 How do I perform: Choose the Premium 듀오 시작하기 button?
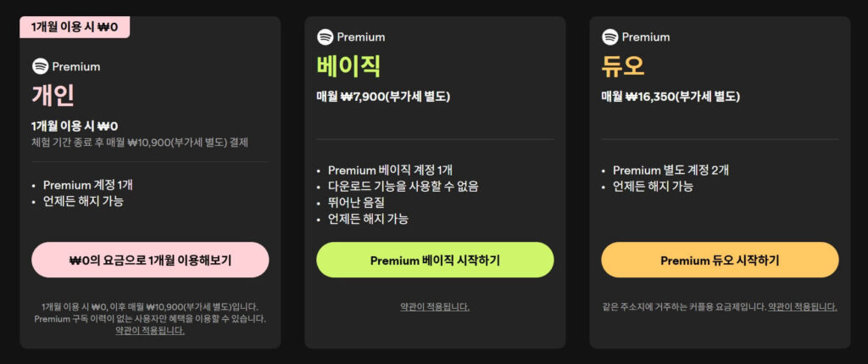[720, 260]
